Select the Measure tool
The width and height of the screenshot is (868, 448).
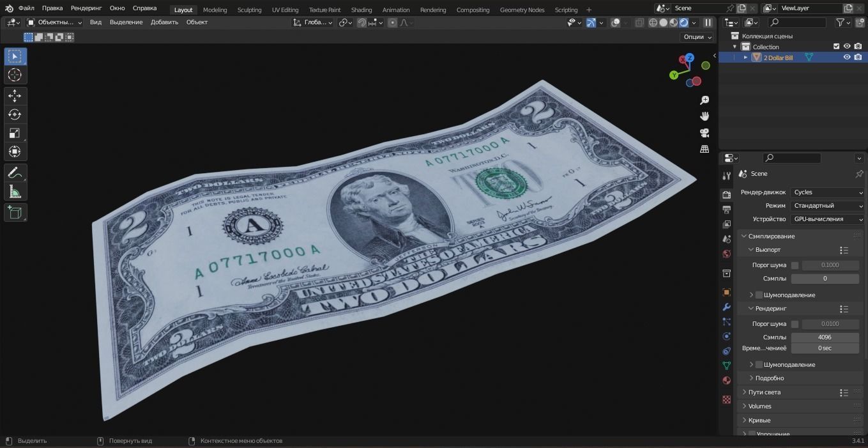[x=15, y=191]
